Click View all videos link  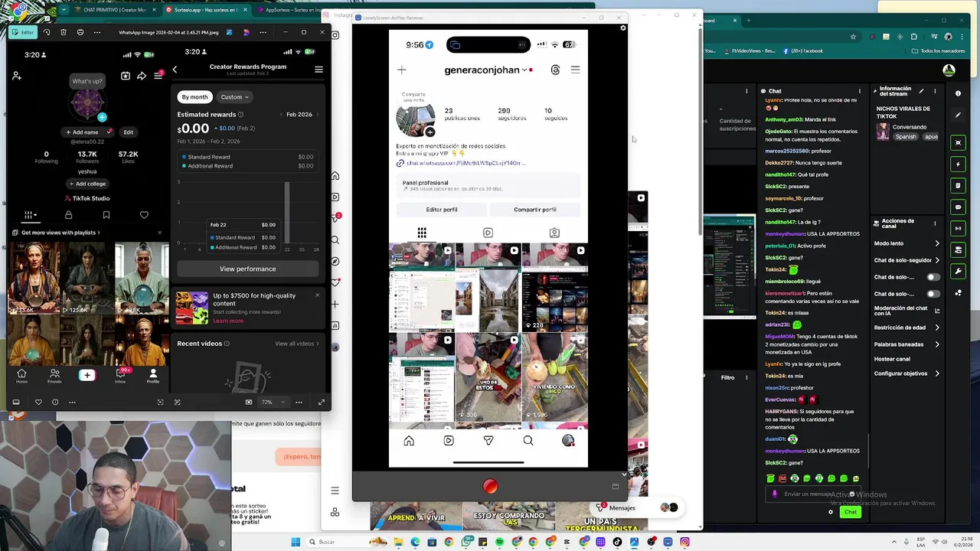[x=297, y=344]
